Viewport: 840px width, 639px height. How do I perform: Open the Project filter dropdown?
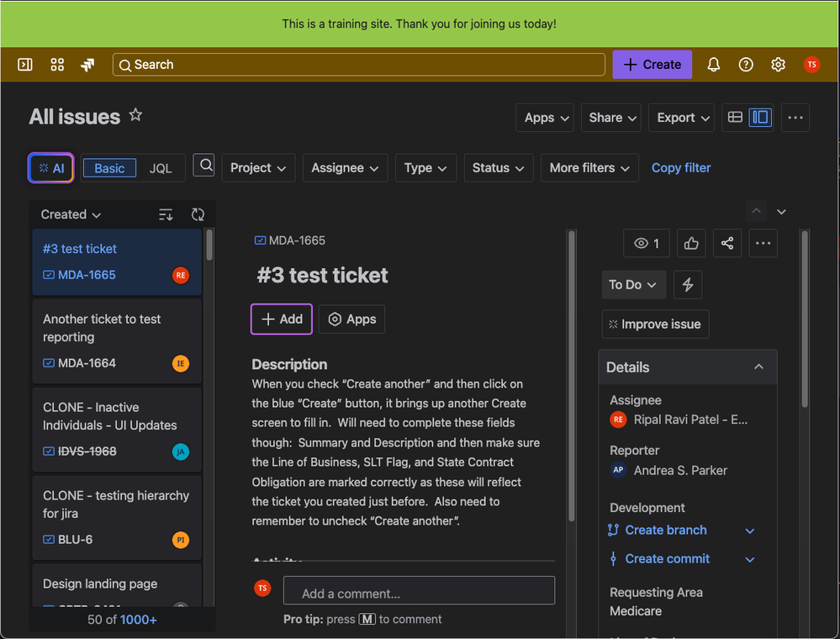[x=258, y=168]
